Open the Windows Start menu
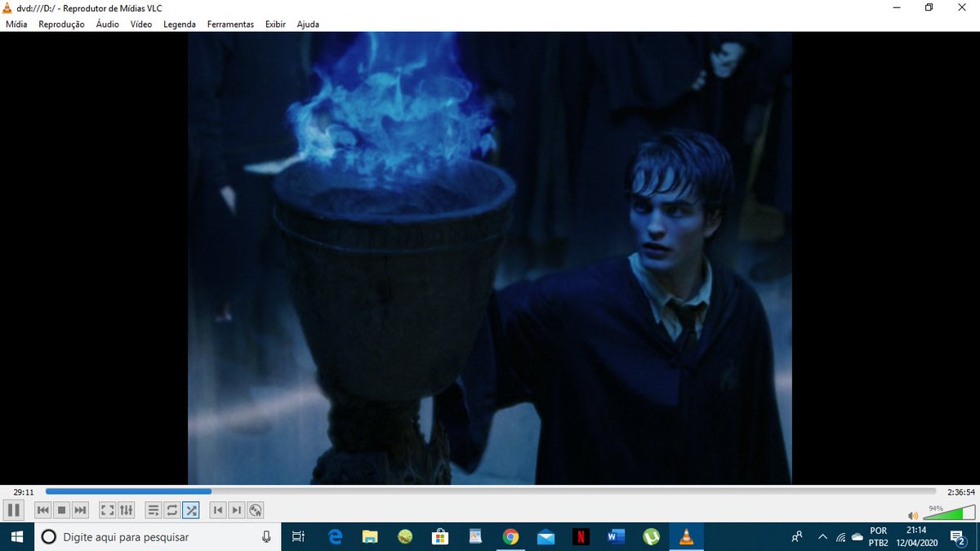The image size is (980, 551). click(x=16, y=536)
